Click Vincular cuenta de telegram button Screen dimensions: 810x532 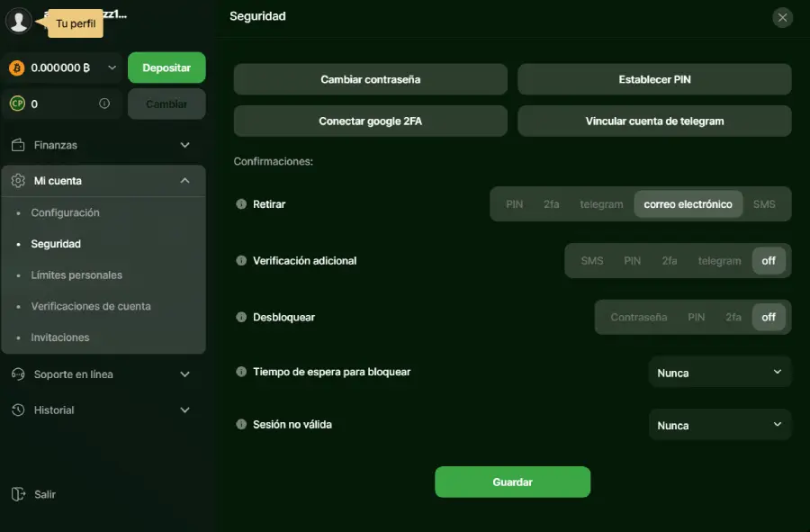[654, 122]
